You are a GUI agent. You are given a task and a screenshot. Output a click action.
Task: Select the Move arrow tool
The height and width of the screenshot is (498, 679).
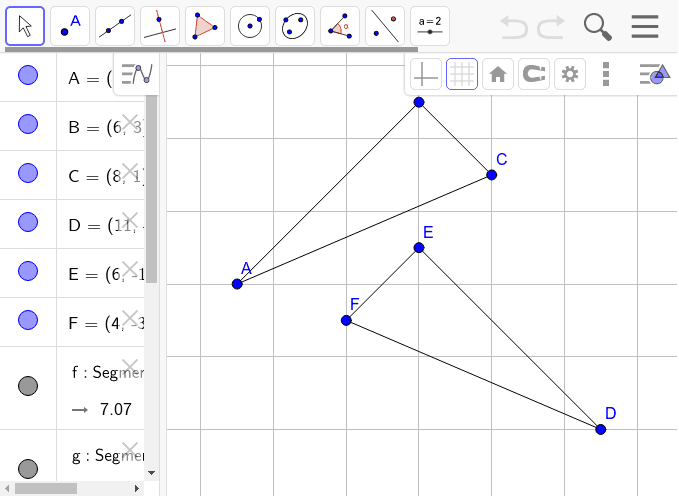tap(25, 26)
